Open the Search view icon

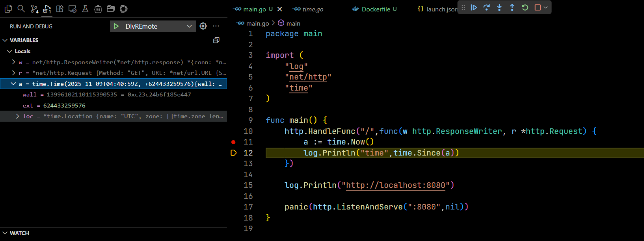21,9
